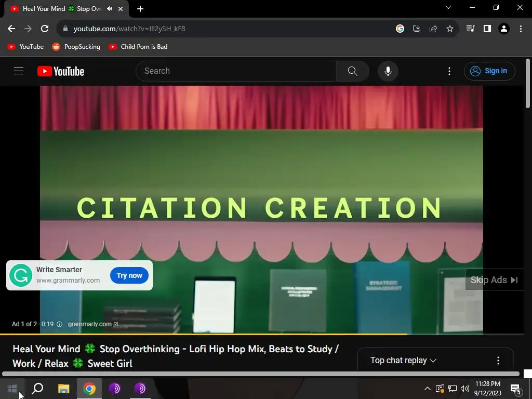Image resolution: width=532 pixels, height=399 pixels.
Task: Open the notification center icon
Action: 515,389
